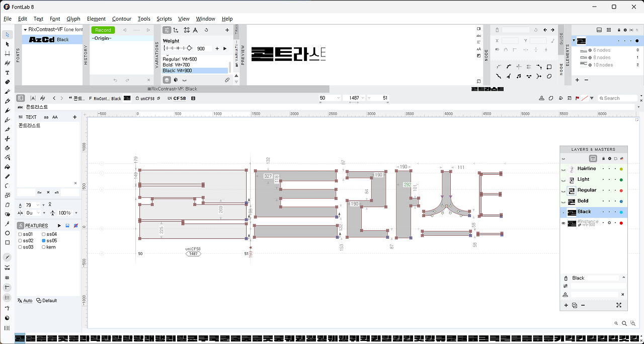Select the Eraser tool
This screenshot has height=344, width=644.
7,82
